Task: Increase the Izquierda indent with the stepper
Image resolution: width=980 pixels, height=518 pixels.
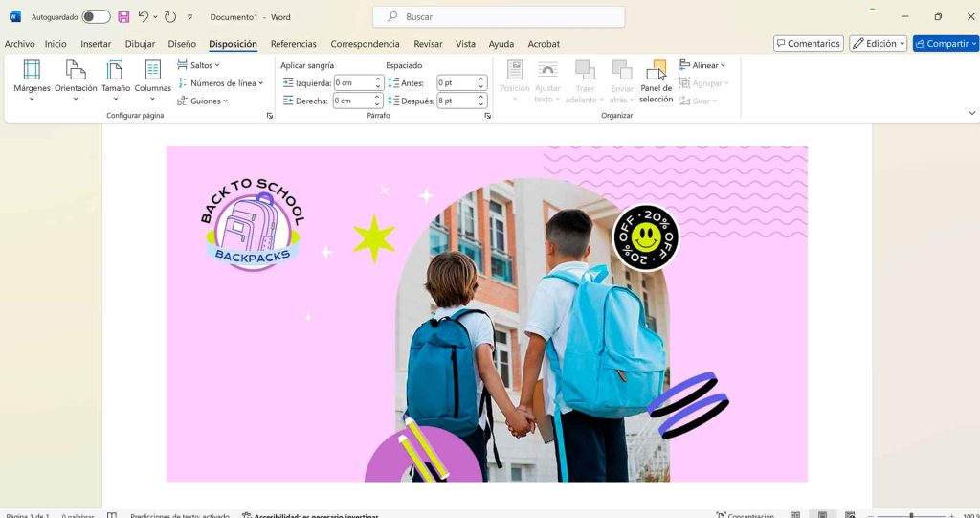Action: tap(378, 79)
